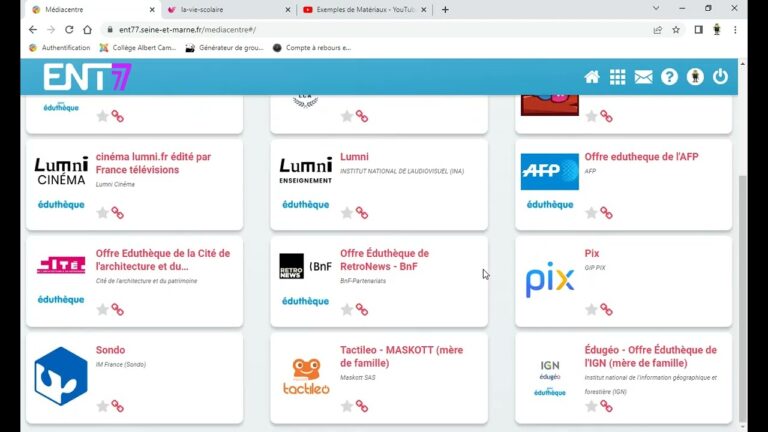Image resolution: width=768 pixels, height=432 pixels.
Task: Favorite the Sondo resource star
Action: click(x=102, y=406)
